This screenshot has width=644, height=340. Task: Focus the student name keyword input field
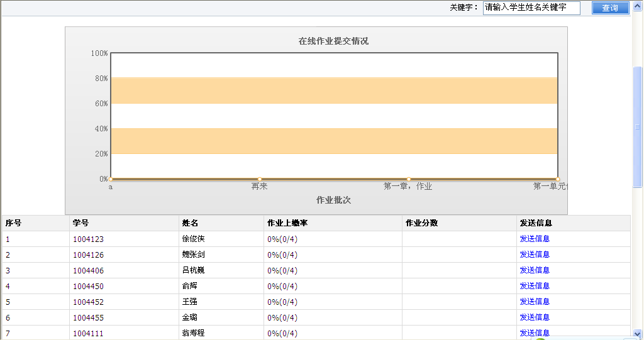pyautogui.click(x=531, y=8)
